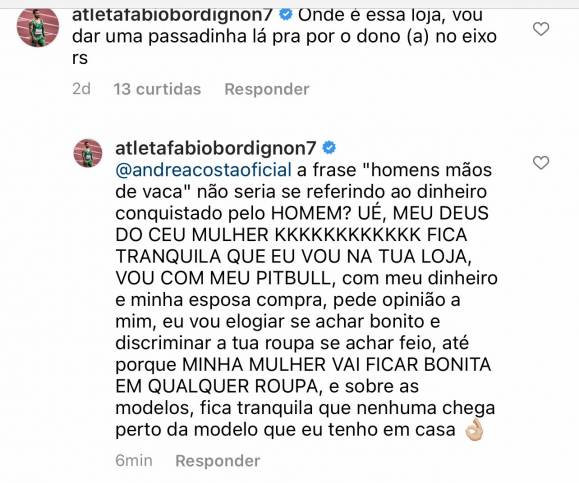Click the '2d' timestamp on the first comment
This screenshot has height=483, width=579.
coord(81,89)
